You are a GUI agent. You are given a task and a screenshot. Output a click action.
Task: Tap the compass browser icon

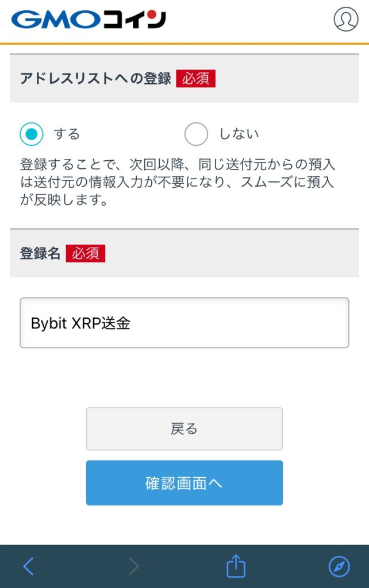pos(339,566)
